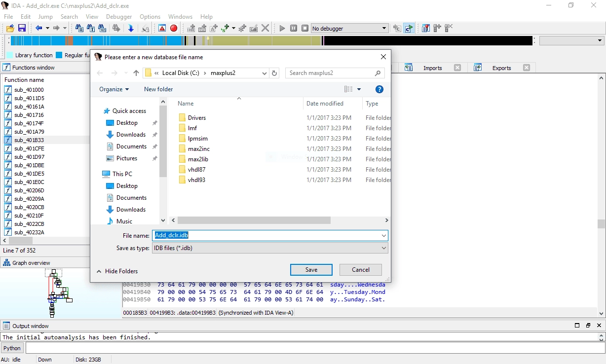
Task: Click the Refresh icon next to path
Action: [275, 73]
